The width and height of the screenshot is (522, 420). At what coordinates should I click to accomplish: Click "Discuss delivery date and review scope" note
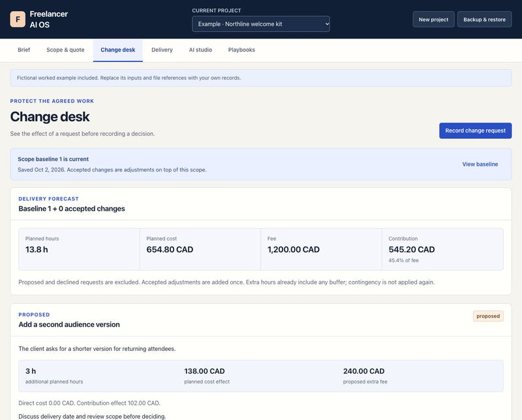coord(92,416)
